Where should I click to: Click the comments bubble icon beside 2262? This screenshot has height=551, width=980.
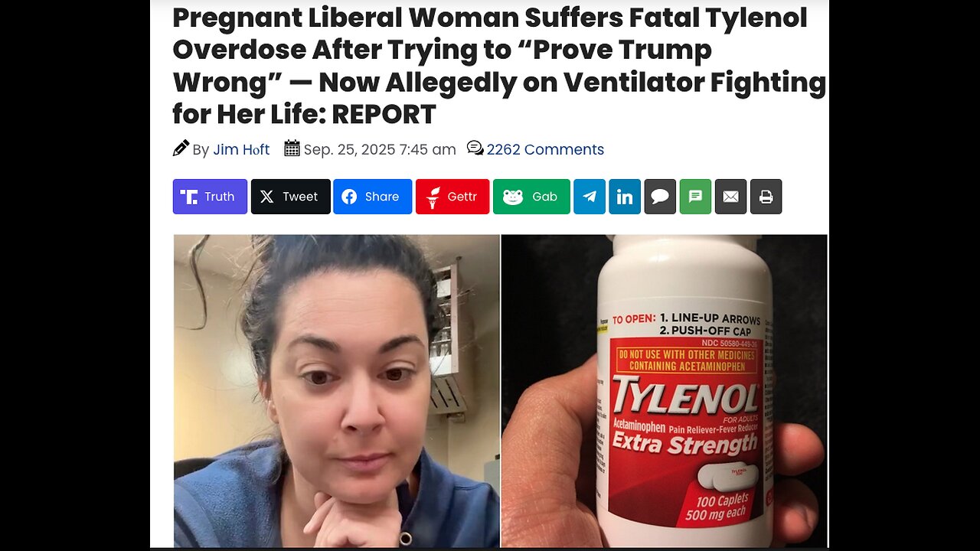pos(475,148)
